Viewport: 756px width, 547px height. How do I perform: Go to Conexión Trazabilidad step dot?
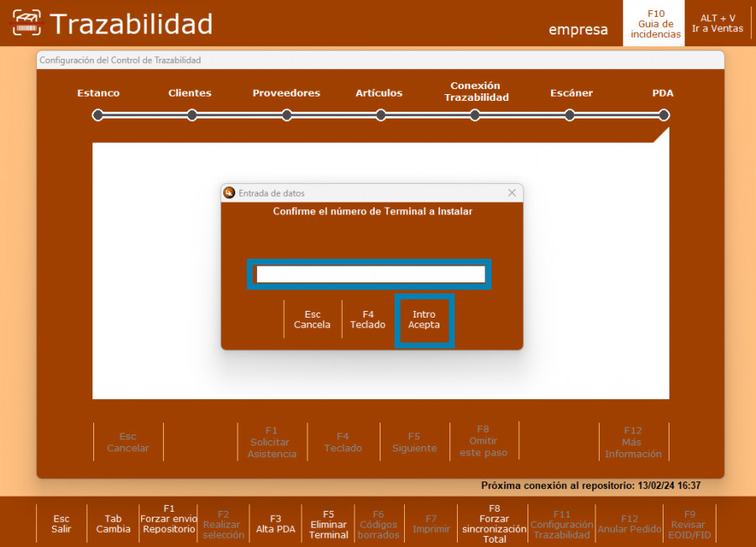tap(475, 115)
